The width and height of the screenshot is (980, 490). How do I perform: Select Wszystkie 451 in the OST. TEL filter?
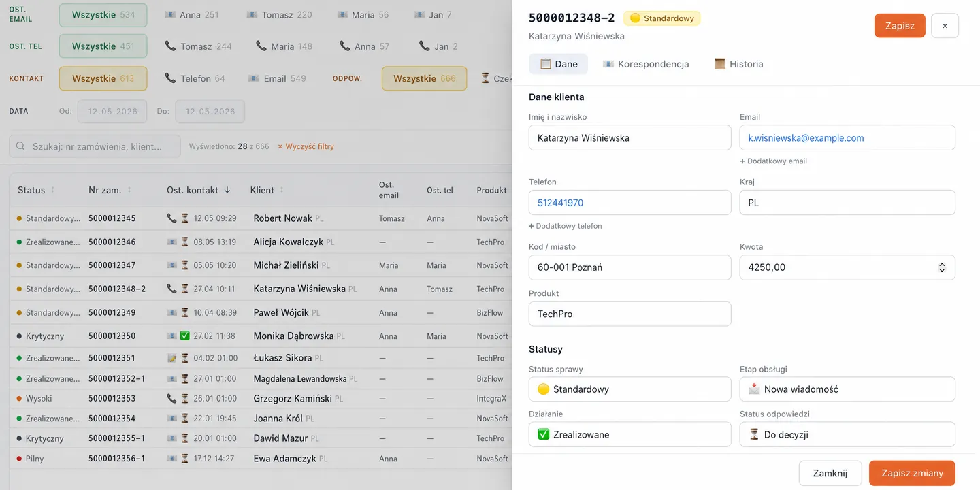[103, 46]
